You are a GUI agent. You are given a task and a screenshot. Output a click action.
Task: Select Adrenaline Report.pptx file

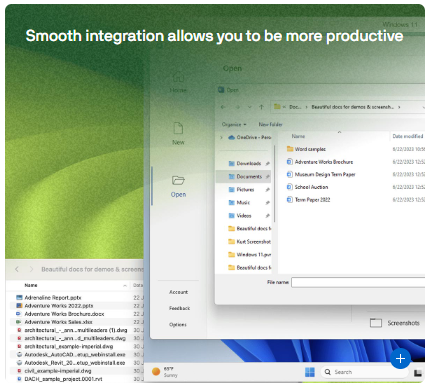[x=49, y=297]
